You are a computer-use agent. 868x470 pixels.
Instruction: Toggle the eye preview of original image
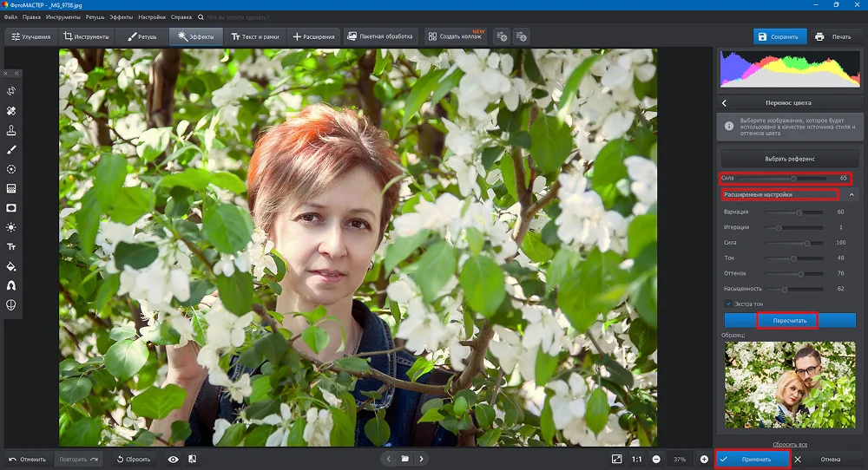pos(174,459)
